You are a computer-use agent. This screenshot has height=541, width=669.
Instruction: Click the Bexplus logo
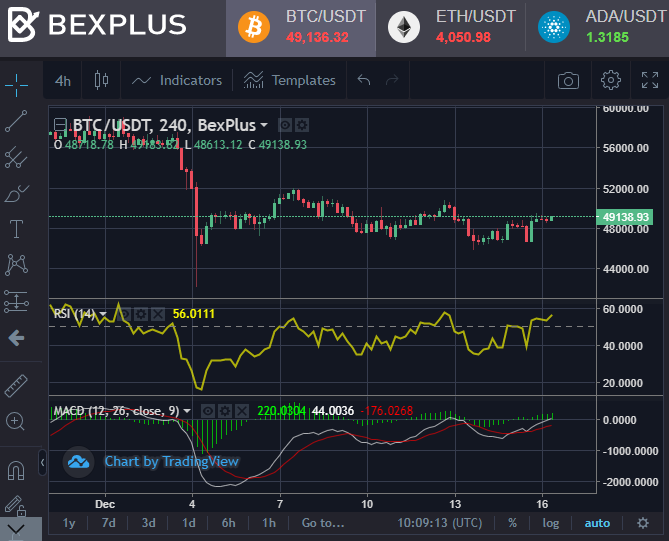coord(97,24)
